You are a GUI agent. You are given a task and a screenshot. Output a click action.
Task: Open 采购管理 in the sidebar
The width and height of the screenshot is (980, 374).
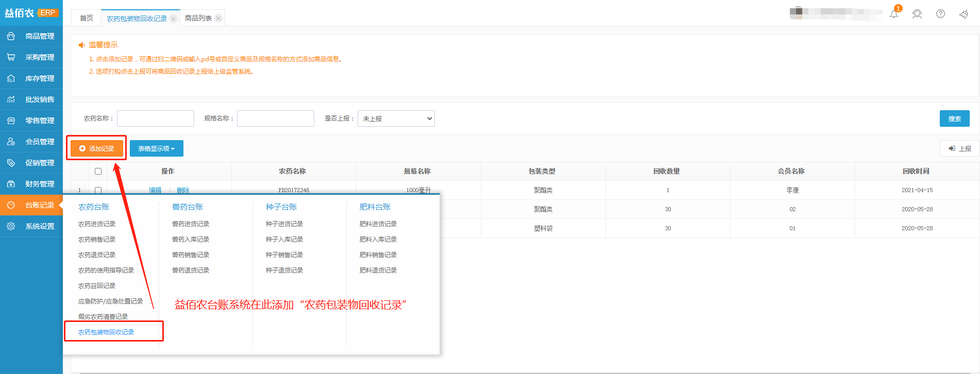coord(31,57)
